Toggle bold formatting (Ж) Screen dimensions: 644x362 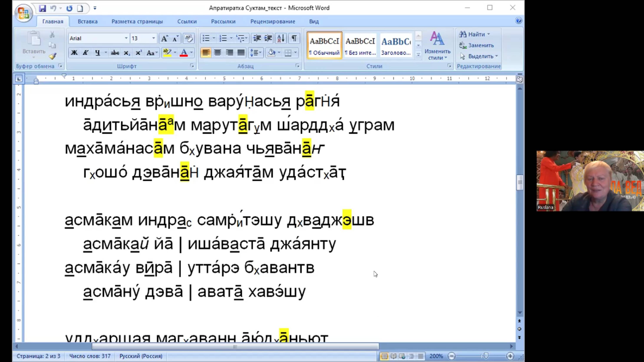coord(74,53)
